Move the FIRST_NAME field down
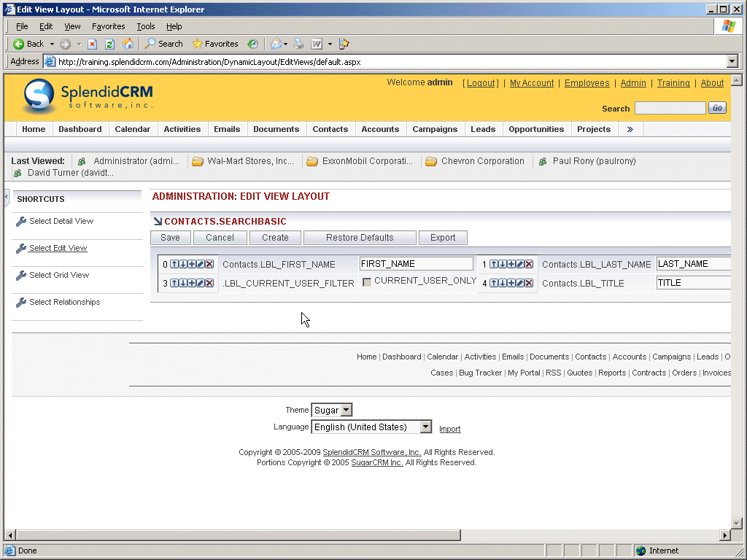This screenshot has height=560, width=747. click(183, 264)
